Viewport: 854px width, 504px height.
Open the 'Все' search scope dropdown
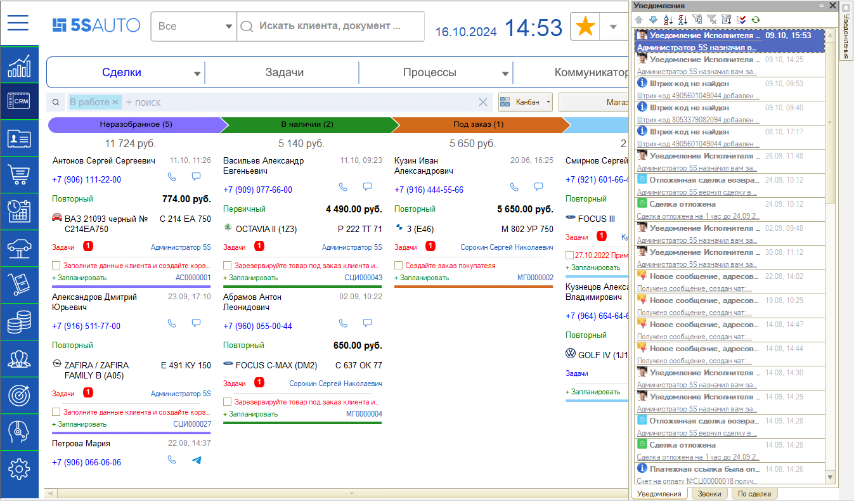[228, 27]
